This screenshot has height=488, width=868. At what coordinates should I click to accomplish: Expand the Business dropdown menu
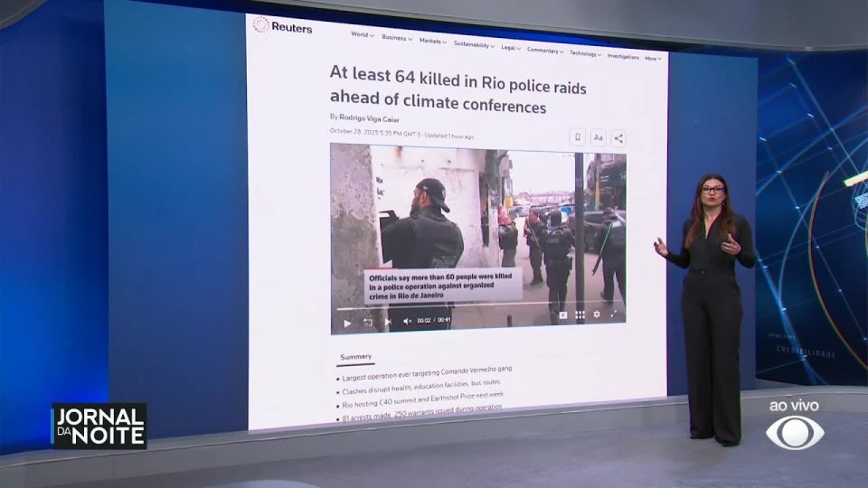click(396, 38)
